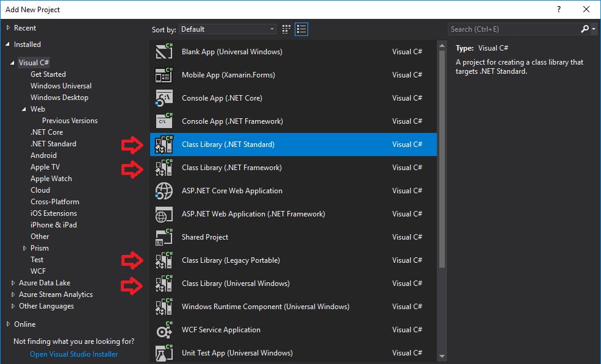Click the Class Library (Universal Windows) icon
Viewport: 601px width, 364px height.
164,284
